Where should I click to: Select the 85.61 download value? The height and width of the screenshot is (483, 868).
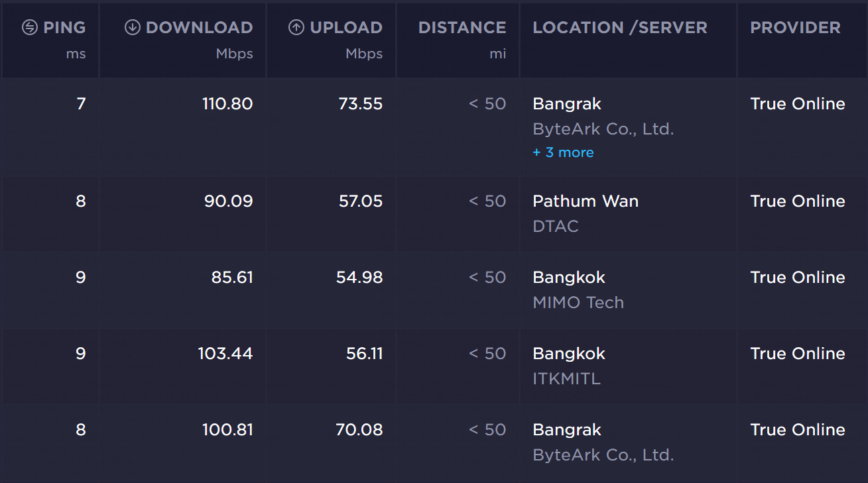pyautogui.click(x=232, y=278)
